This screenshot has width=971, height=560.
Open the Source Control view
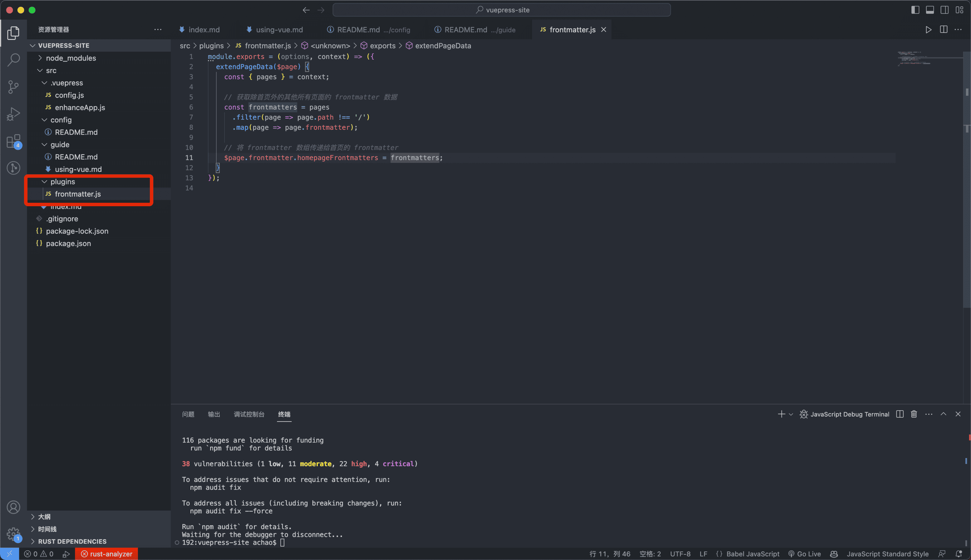(13, 86)
